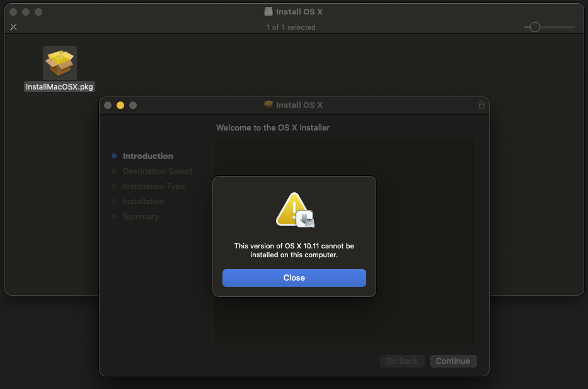Click the gray Summary status dot
Image resolution: width=588 pixels, height=389 pixels.
(115, 216)
